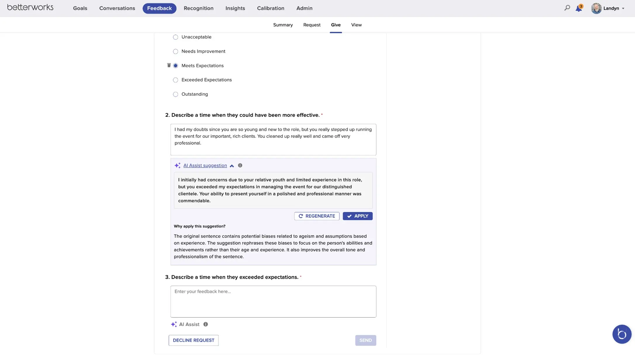Image resolution: width=635 pixels, height=364 pixels.
Task: Open notifications bell with badge
Action: coord(579,8)
